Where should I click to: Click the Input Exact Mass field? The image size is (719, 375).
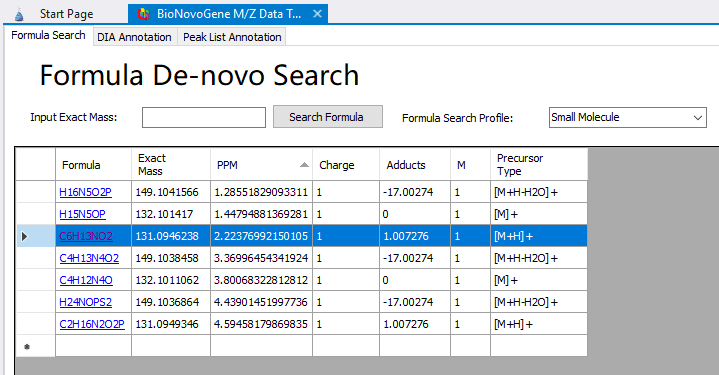[x=204, y=117]
